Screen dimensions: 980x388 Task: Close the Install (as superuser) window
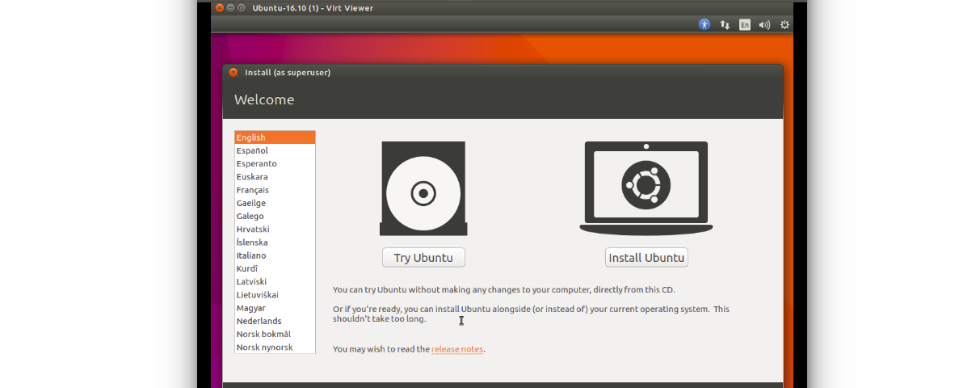pos(233,72)
